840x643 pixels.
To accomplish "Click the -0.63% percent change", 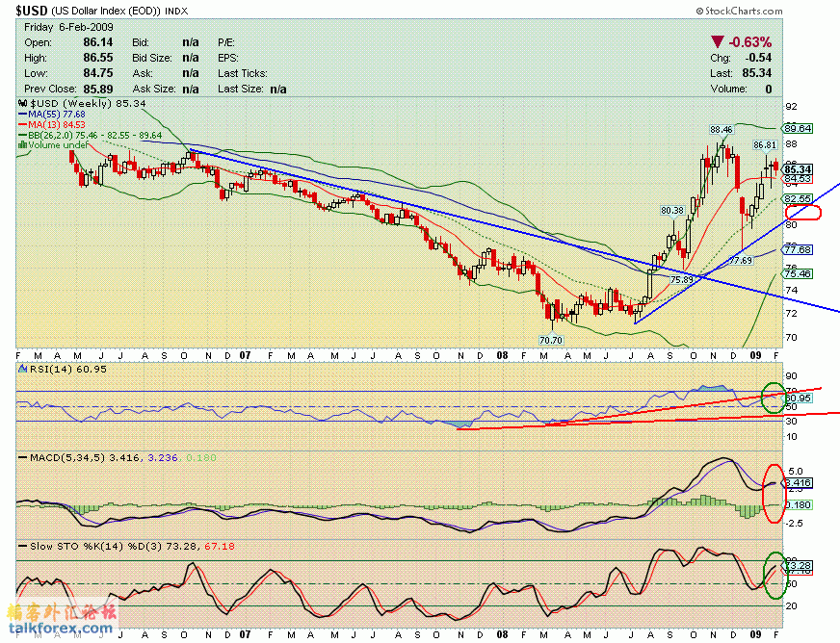I will (750, 41).
